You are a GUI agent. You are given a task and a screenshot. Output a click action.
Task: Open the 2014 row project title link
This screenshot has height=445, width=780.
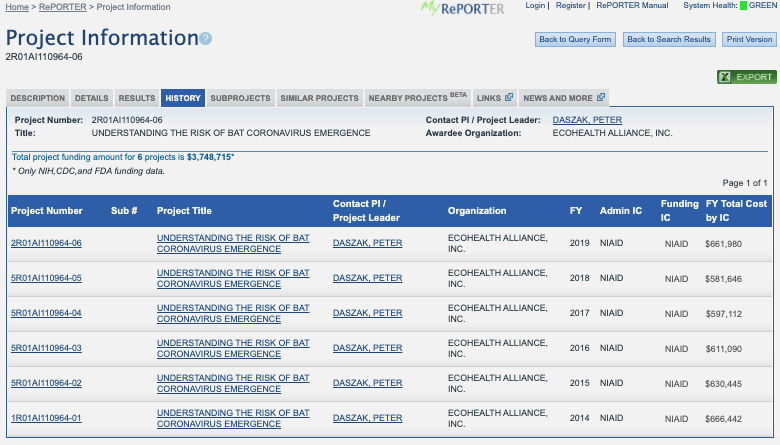click(233, 418)
